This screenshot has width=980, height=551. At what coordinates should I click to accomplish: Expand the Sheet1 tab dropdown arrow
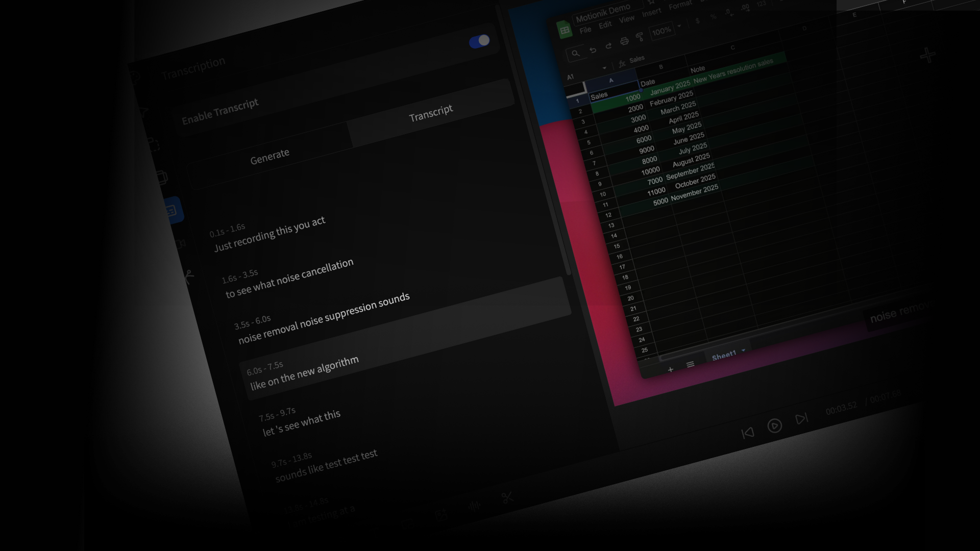(x=744, y=350)
